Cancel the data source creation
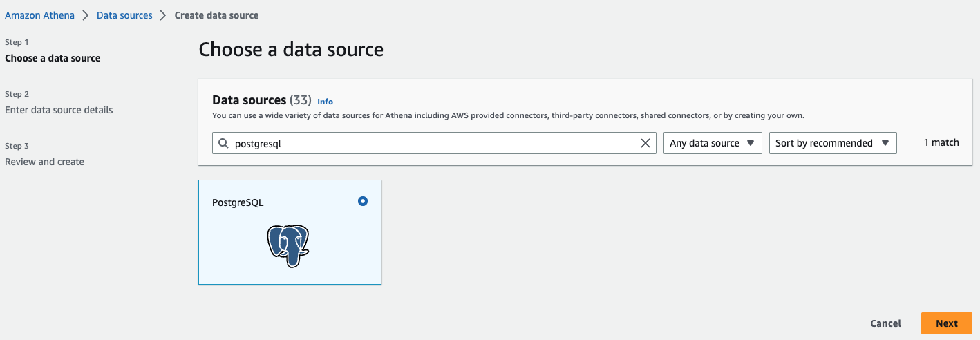 [x=885, y=323]
